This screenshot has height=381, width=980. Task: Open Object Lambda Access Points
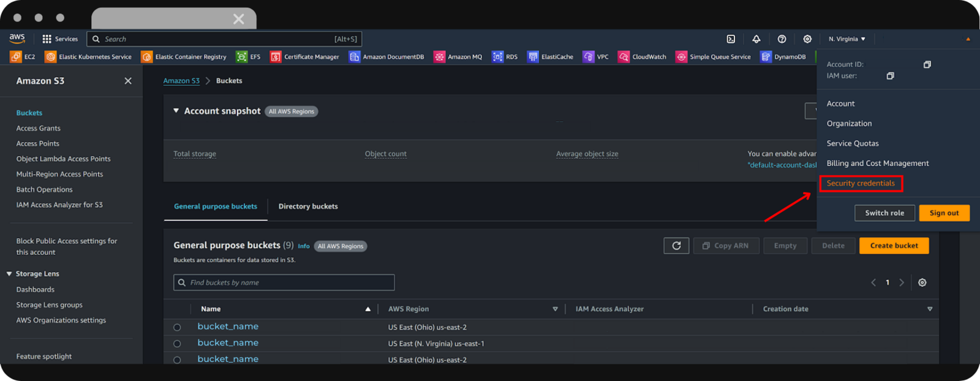click(64, 159)
